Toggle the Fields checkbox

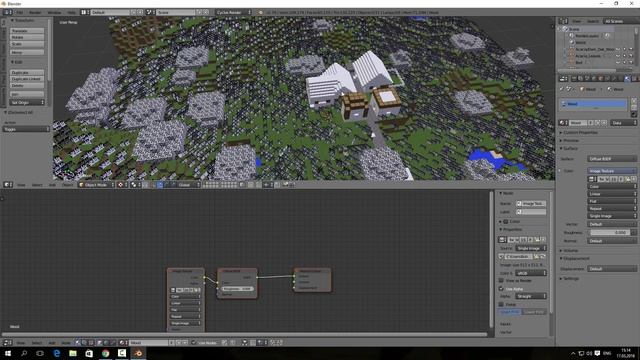(x=501, y=304)
